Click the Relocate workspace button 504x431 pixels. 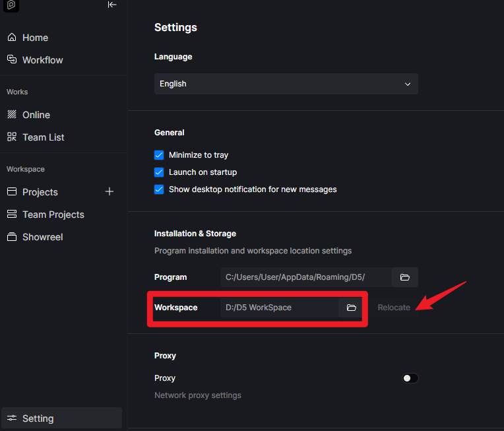(x=394, y=308)
